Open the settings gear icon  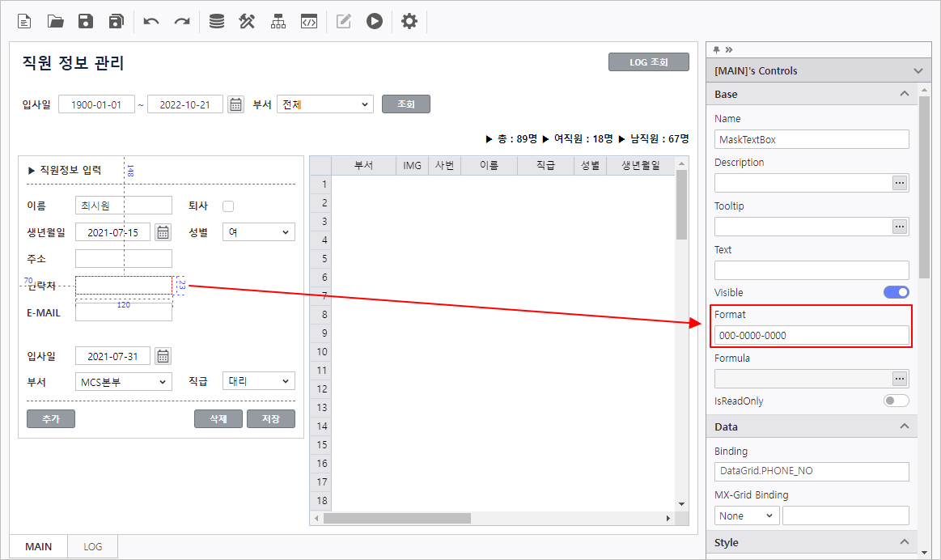point(409,22)
